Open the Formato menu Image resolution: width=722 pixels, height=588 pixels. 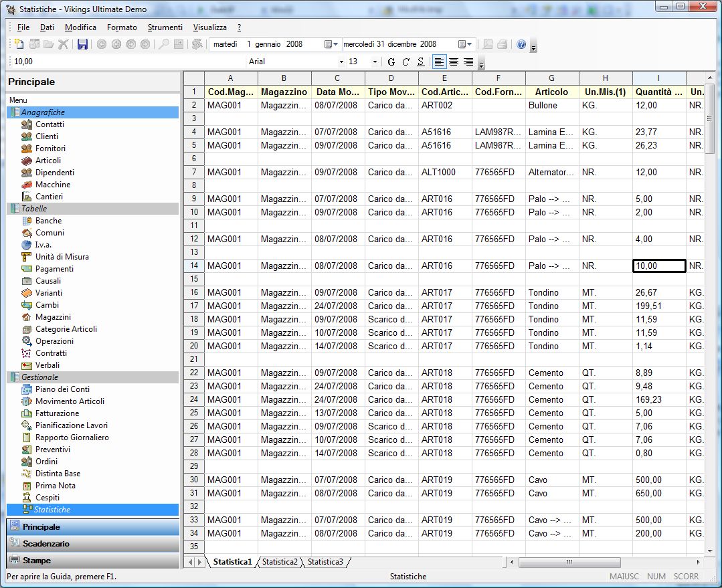(x=122, y=27)
